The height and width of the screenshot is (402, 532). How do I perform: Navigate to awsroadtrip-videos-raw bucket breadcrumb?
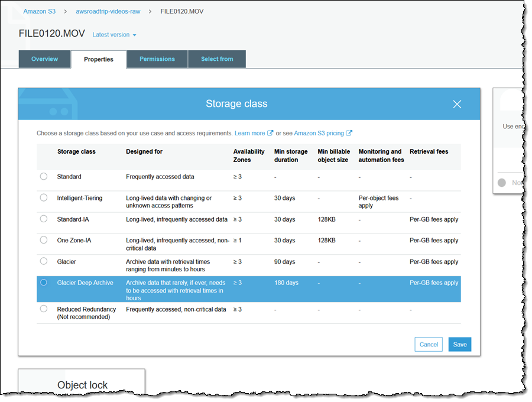pyautogui.click(x=108, y=11)
